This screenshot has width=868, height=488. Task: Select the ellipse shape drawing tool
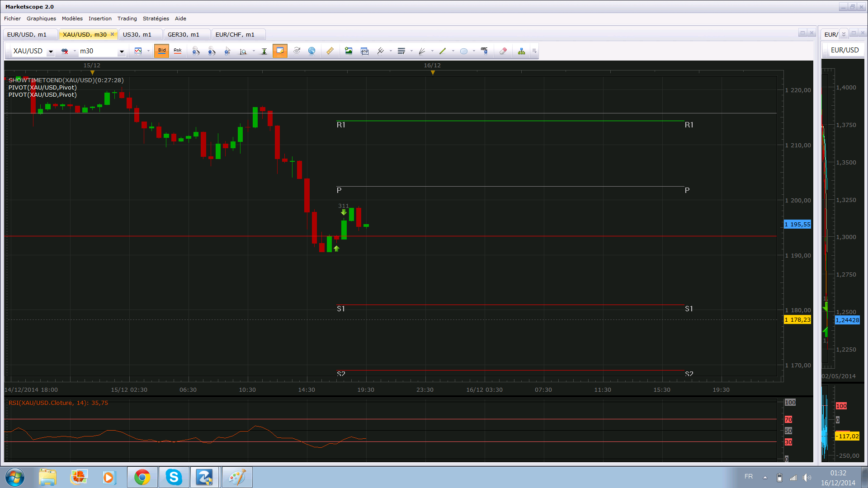click(x=463, y=51)
